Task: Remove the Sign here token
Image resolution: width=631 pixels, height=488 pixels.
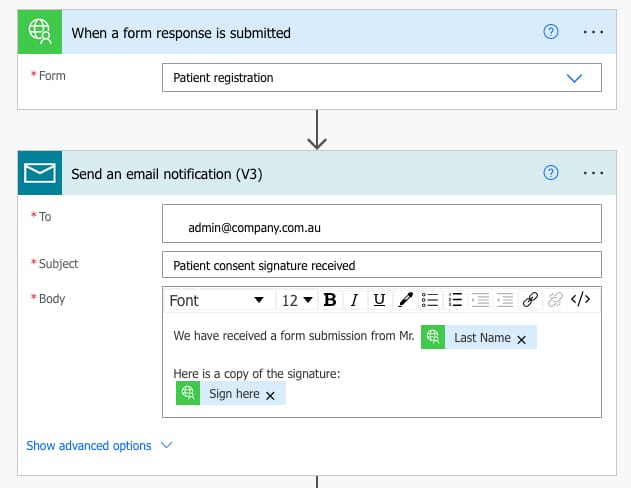Action: (270, 396)
